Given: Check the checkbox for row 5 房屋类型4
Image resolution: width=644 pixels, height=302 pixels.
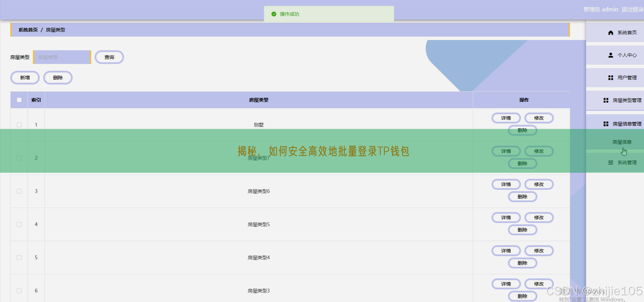Looking at the screenshot, I should 19,258.
